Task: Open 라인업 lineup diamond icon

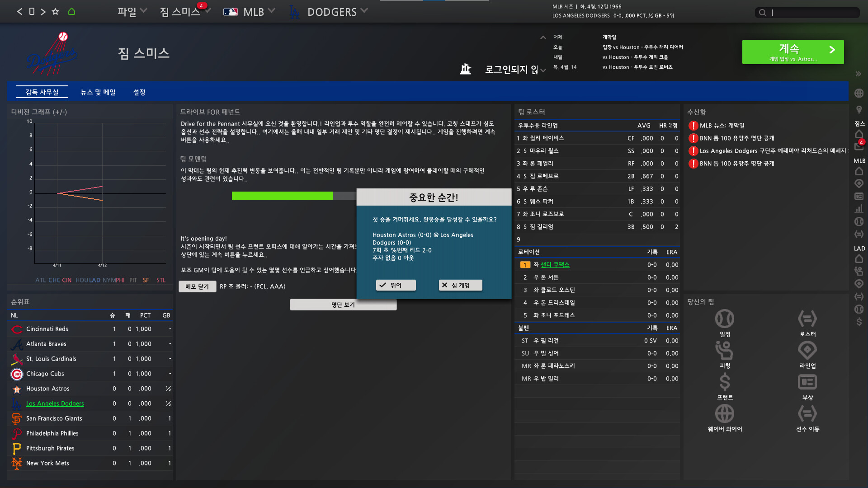Action: tap(807, 351)
